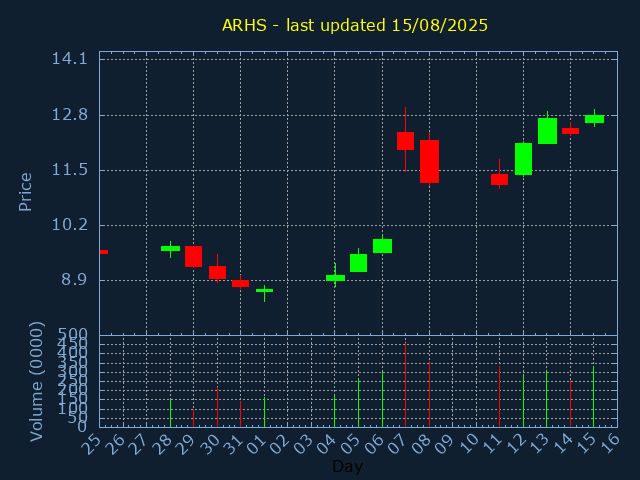This screenshot has width=640, height=480.
Task: Click the x-axis date label 27
Action: click(138, 444)
